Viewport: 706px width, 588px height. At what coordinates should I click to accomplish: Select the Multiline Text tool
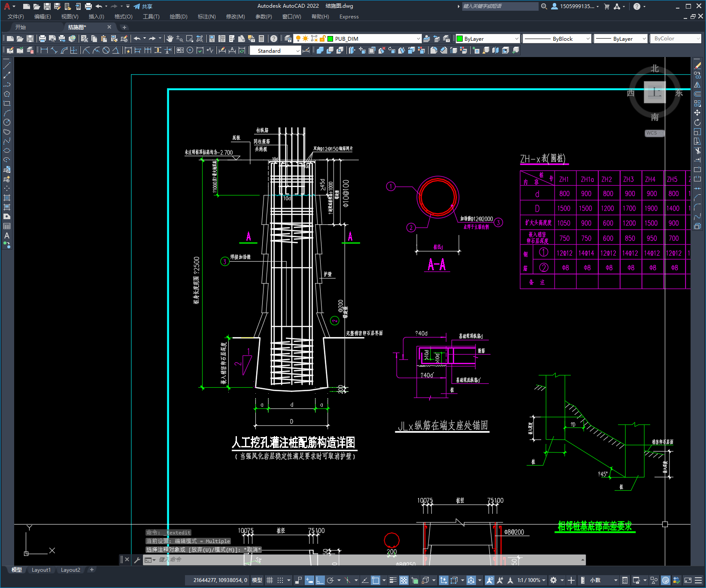[x=7, y=235]
